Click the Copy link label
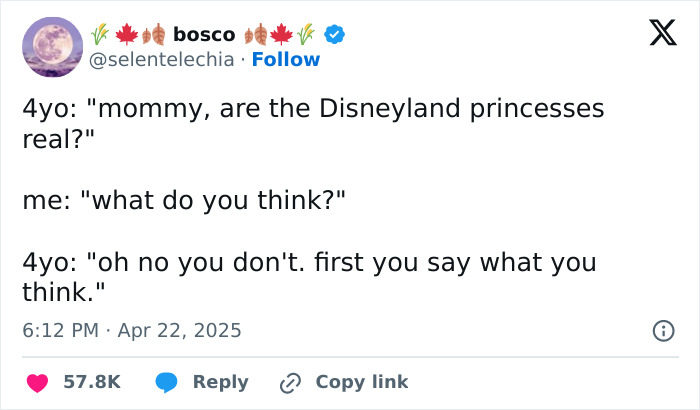The height and width of the screenshot is (410, 700). (361, 382)
